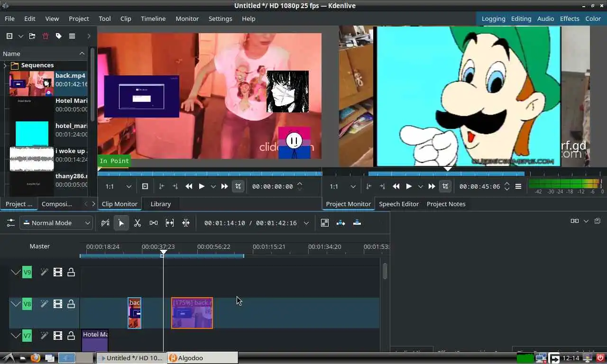607x364 pixels.
Task: Click the Add Clip or Folder icon
Action: (9, 36)
